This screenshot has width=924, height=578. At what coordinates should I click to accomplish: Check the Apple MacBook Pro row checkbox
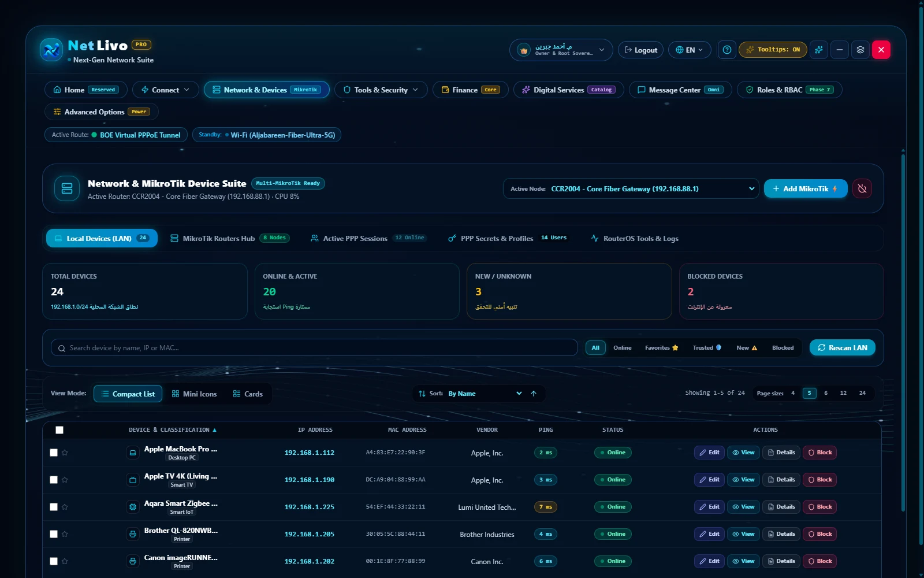pos(54,453)
